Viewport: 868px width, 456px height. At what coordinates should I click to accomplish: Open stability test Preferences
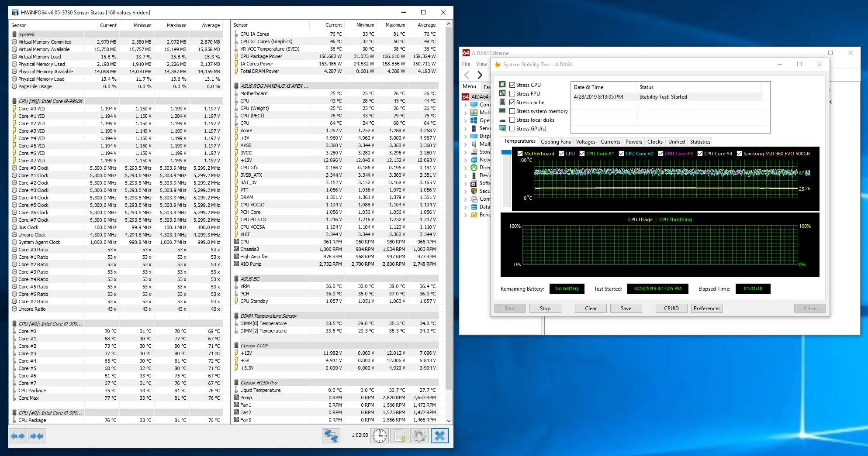point(707,308)
